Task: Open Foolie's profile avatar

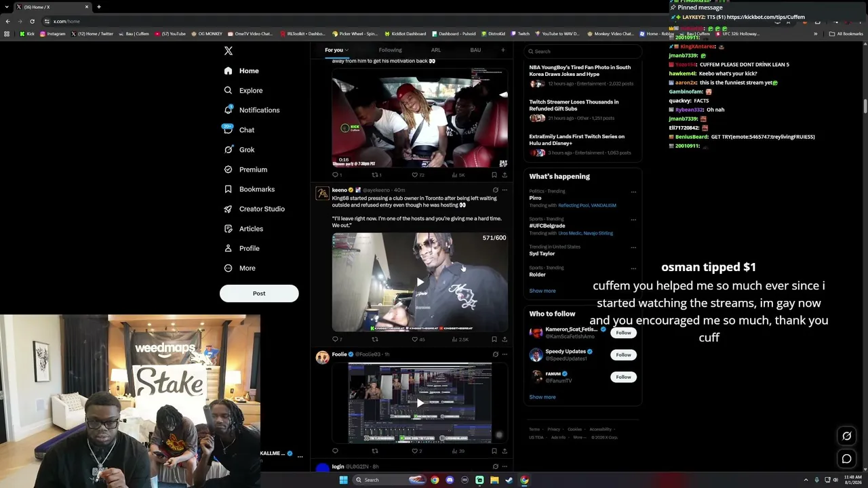Action: coord(322,357)
